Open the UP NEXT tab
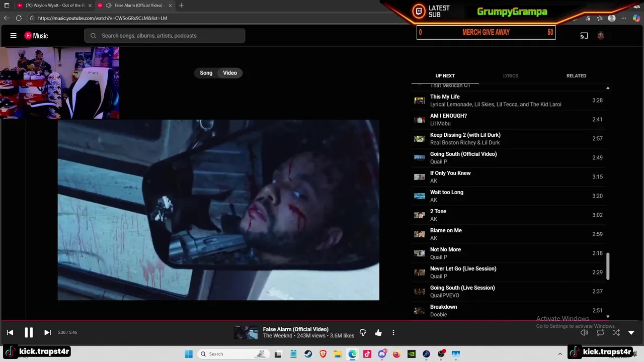 pyautogui.click(x=445, y=76)
